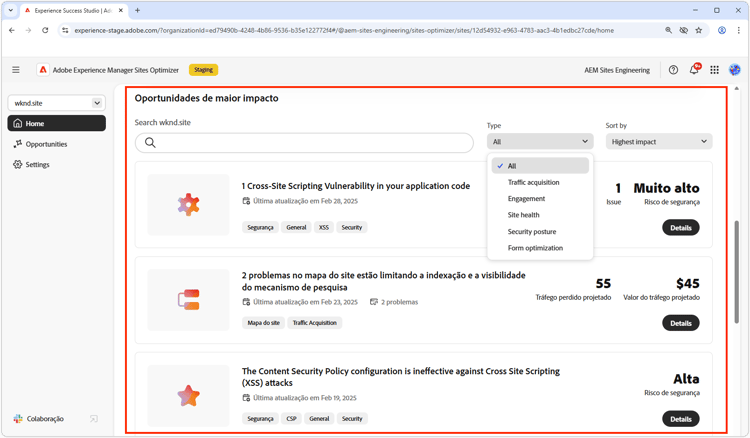
Task: Select Traffic acquisition filter option
Action: 540,182
